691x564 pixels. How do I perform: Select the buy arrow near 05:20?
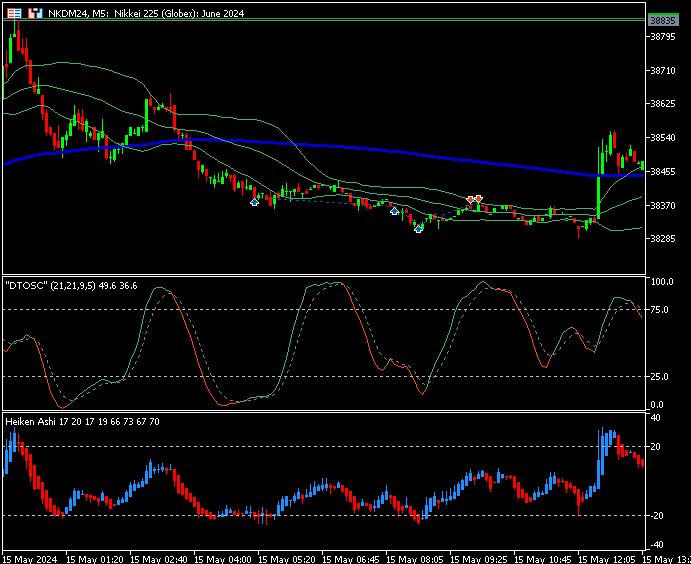(x=254, y=202)
